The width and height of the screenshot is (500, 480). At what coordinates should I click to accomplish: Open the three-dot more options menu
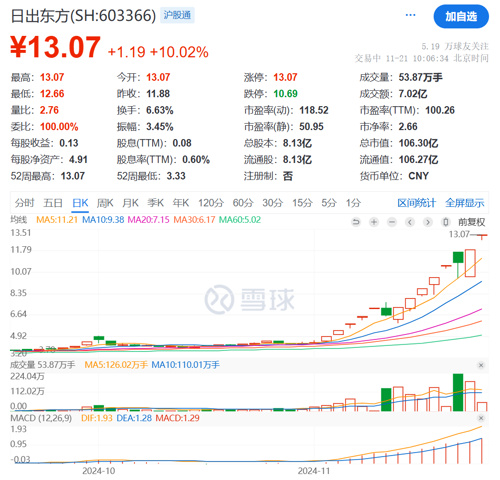coord(410,15)
